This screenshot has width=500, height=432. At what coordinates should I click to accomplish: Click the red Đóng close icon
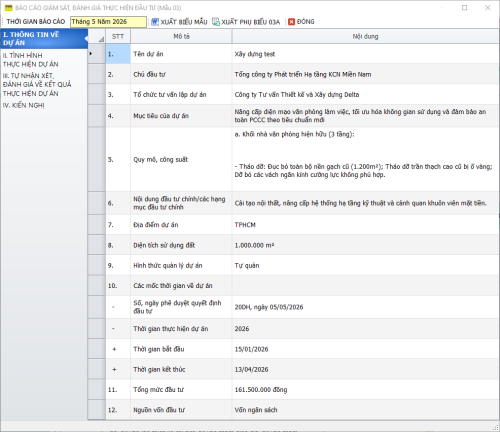click(291, 22)
